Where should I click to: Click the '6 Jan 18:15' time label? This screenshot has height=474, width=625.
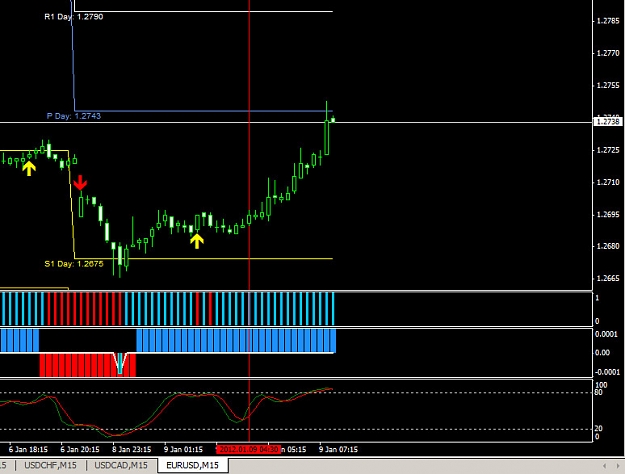pyautogui.click(x=28, y=449)
